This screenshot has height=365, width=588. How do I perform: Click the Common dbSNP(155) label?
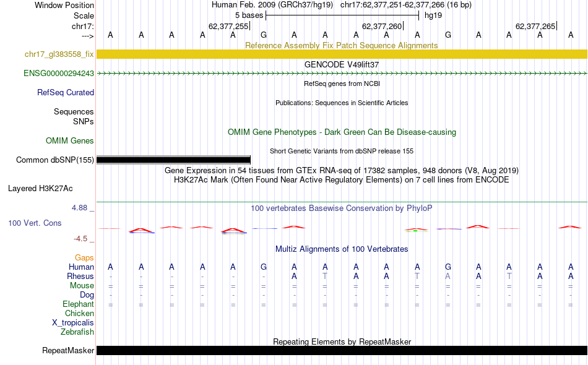55,160
